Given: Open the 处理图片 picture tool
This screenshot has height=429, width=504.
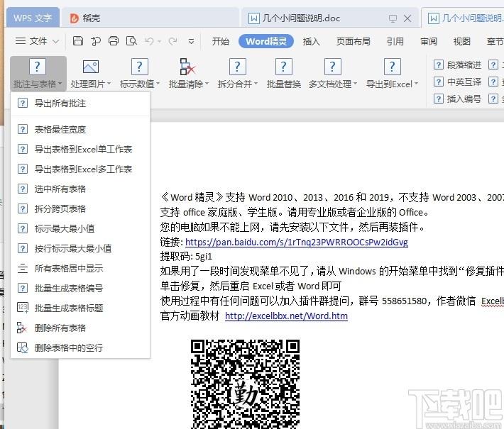Looking at the screenshot, I should [91, 73].
